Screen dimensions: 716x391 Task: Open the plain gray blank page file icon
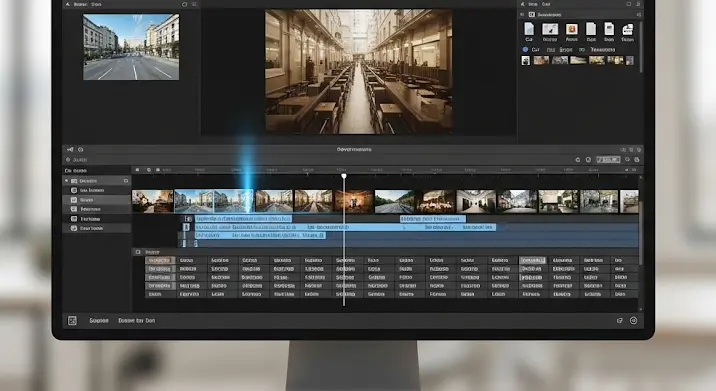pyautogui.click(x=591, y=29)
